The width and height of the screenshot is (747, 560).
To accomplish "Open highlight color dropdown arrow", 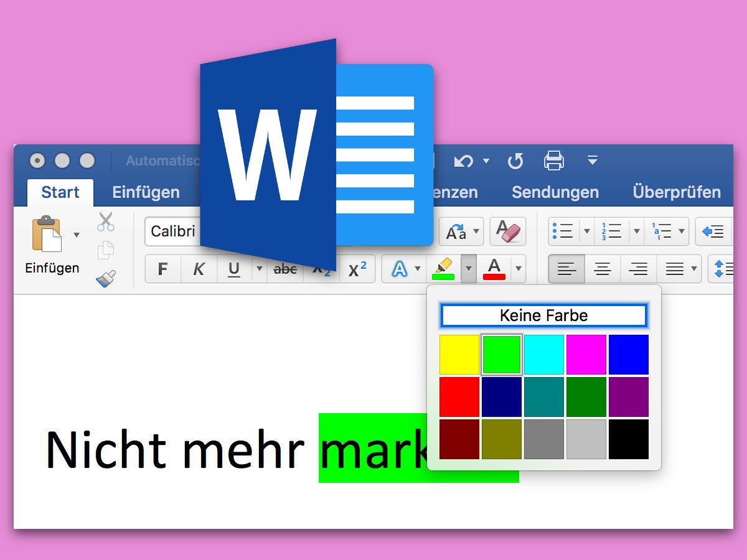I will (x=469, y=269).
